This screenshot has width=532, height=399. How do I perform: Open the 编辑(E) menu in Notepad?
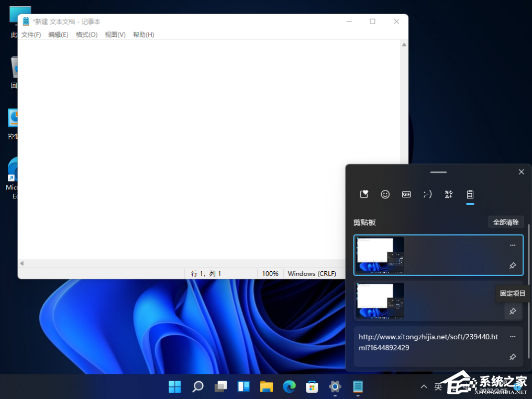[x=58, y=35]
